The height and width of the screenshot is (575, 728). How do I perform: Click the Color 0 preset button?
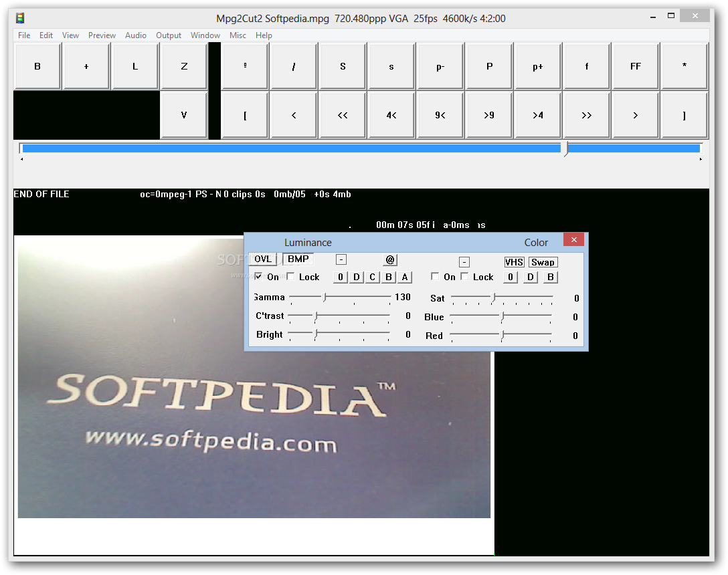pyautogui.click(x=511, y=277)
